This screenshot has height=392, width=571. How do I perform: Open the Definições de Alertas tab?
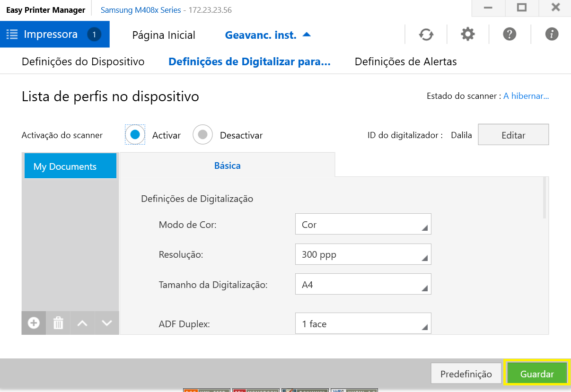(405, 61)
